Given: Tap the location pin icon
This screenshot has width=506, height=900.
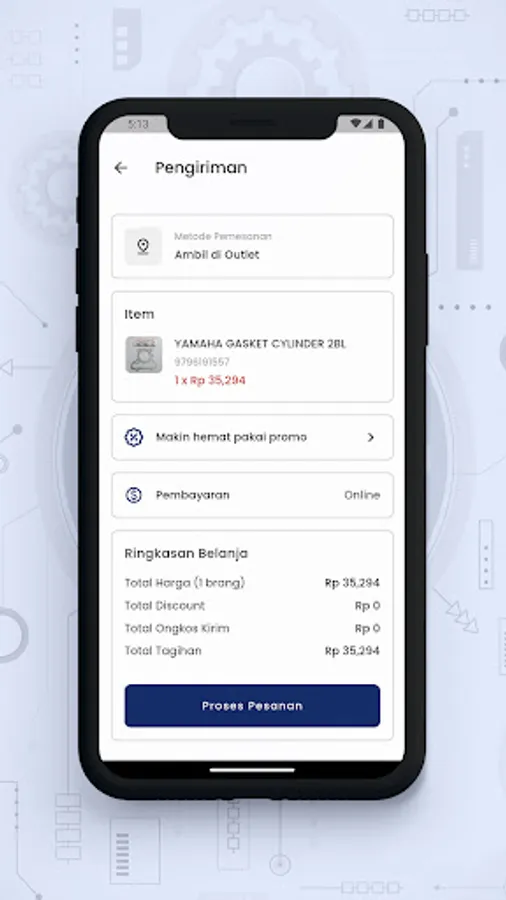Looking at the screenshot, I should pos(143,247).
